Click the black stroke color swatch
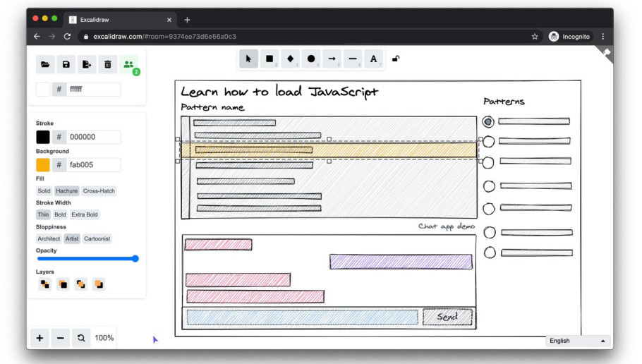This screenshot has width=642, height=364. 43,137
